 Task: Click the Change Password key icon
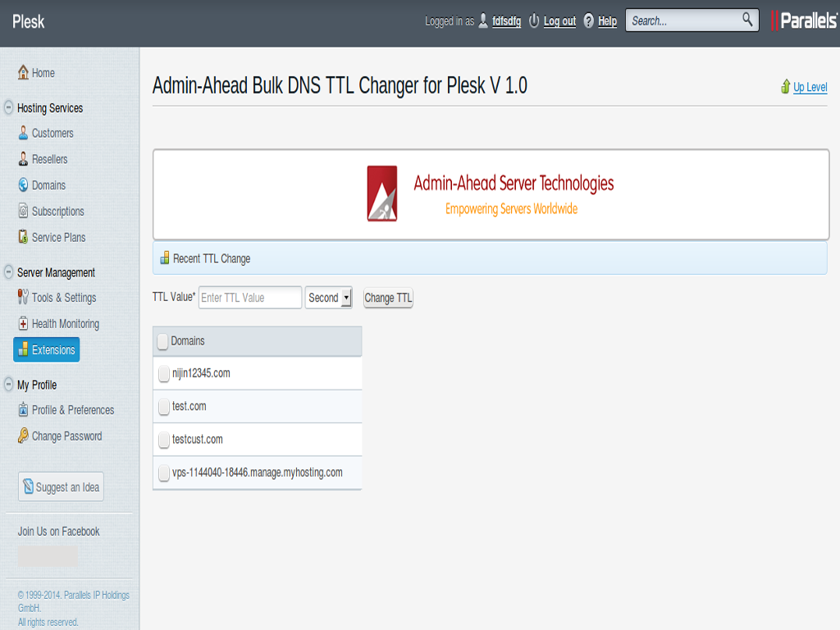(23, 436)
